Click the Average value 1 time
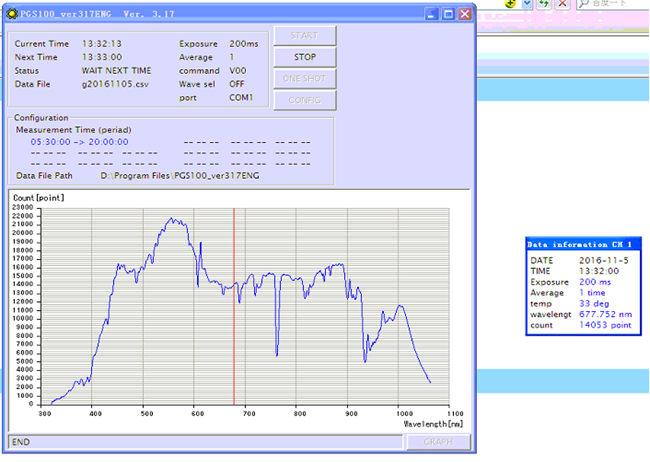 (592, 293)
